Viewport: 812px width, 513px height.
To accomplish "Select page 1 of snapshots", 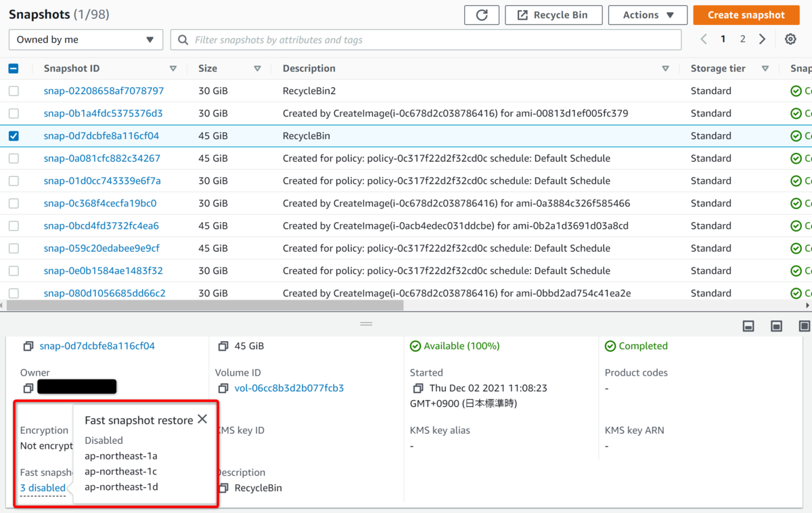I will point(723,39).
